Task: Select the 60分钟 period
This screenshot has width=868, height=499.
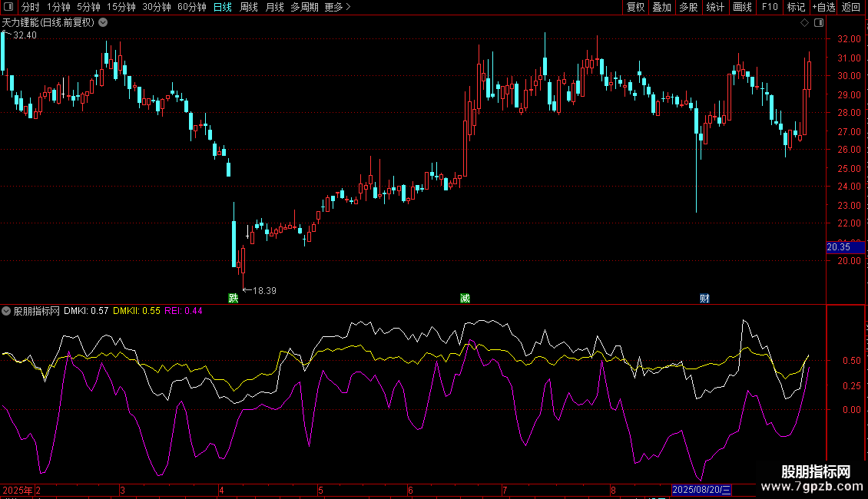Action: pyautogui.click(x=191, y=7)
